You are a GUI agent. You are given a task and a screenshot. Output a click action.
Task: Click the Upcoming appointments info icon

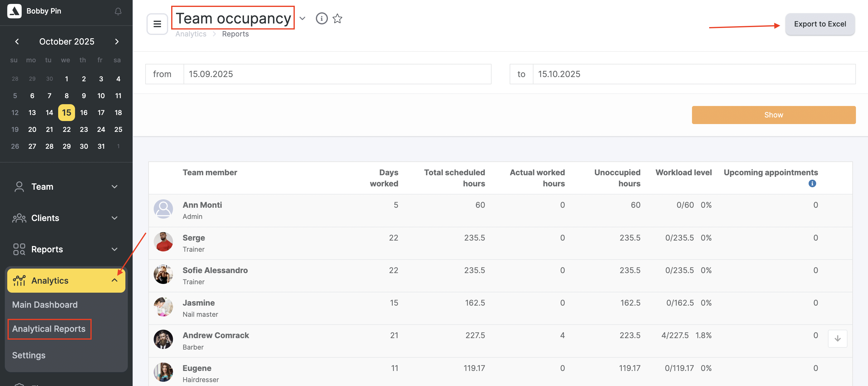tap(812, 183)
